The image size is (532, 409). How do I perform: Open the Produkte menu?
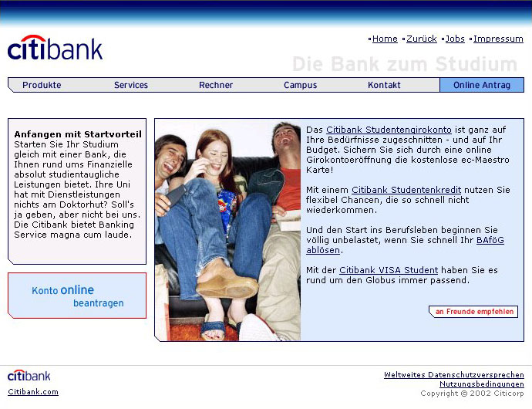42,85
